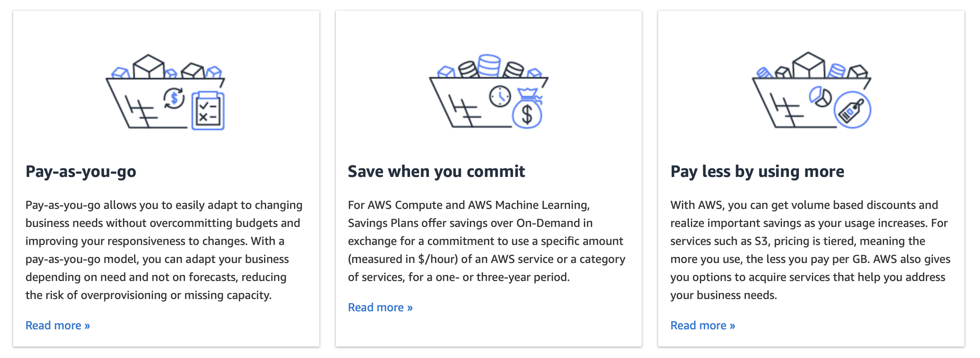Click the chevron arrows after middle Read more link
Viewport: 980px width, 358px height.
click(x=411, y=307)
